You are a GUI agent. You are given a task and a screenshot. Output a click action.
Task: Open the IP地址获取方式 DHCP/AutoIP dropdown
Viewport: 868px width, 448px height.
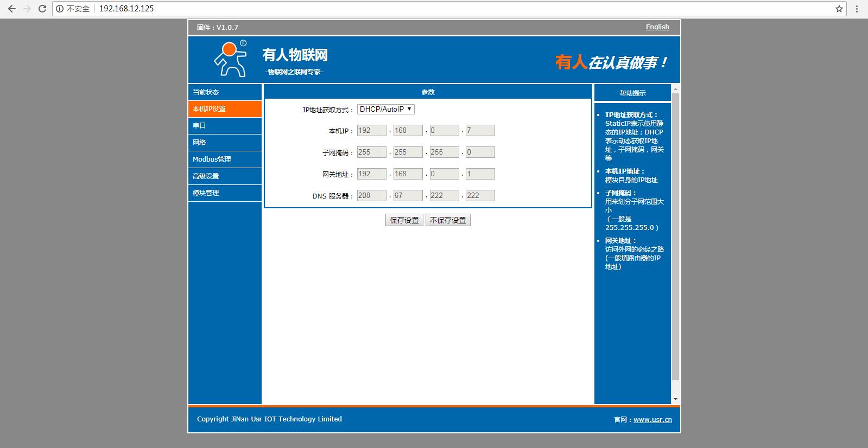point(385,109)
